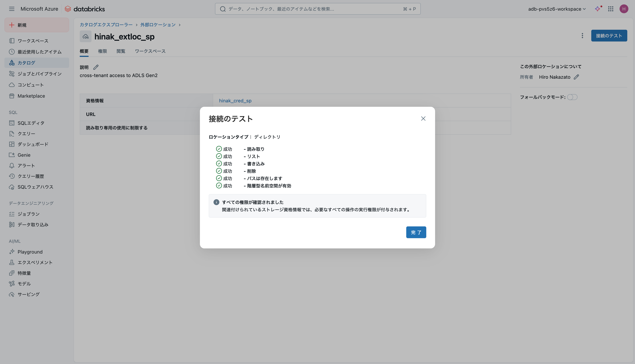Switch to the 権限 tab
Viewport: 635px width, 364px height.
click(x=102, y=51)
